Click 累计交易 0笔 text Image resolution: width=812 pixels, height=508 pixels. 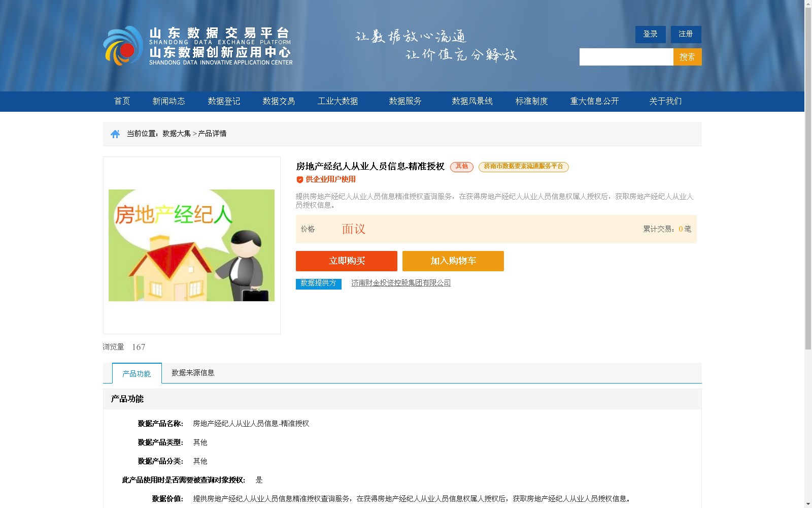pyautogui.click(x=667, y=229)
